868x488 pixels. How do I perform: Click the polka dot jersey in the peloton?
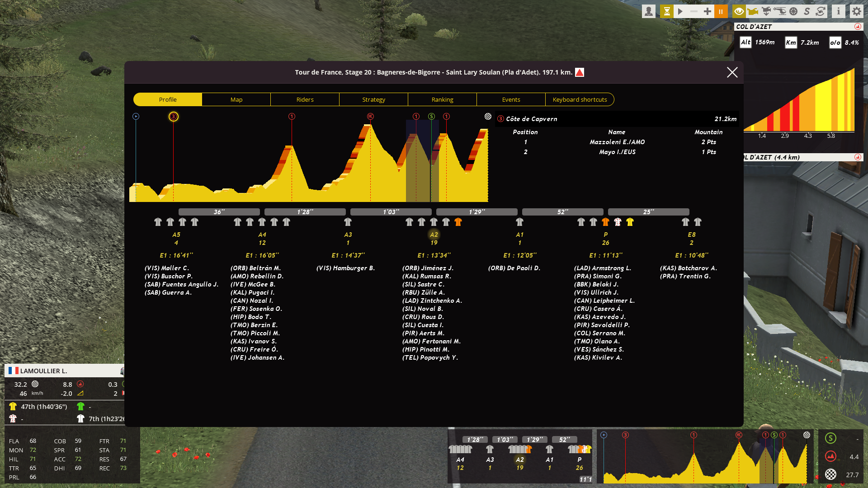[x=618, y=222]
